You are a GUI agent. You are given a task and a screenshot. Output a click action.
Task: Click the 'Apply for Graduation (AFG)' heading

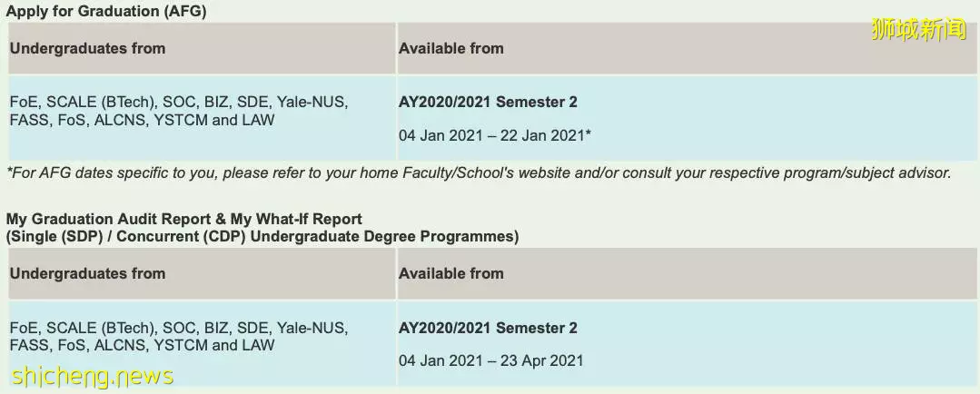pyautogui.click(x=106, y=11)
